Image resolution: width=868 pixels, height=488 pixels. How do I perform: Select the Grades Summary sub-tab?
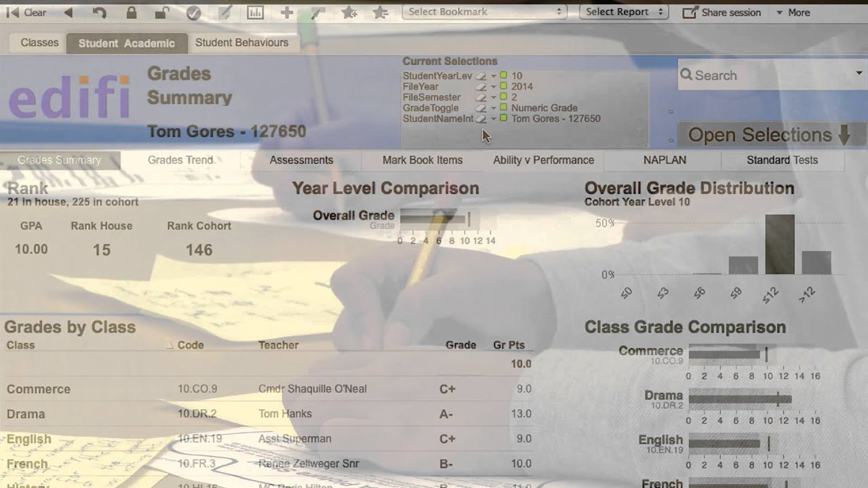click(x=60, y=161)
